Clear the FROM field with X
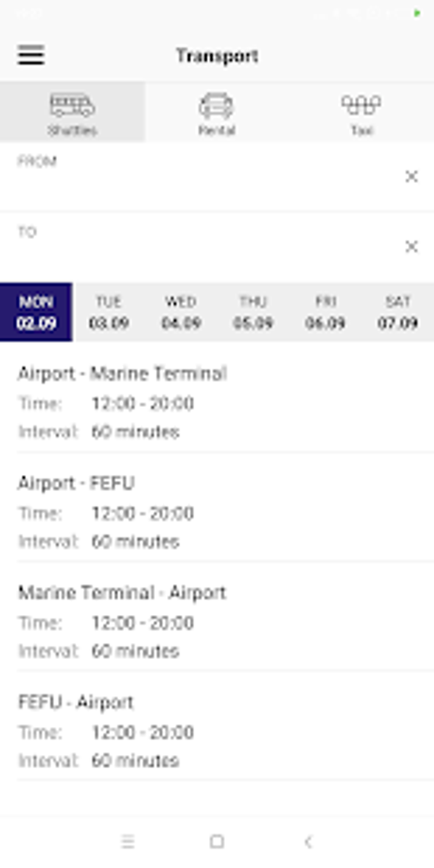434x868 pixels. 411,176
